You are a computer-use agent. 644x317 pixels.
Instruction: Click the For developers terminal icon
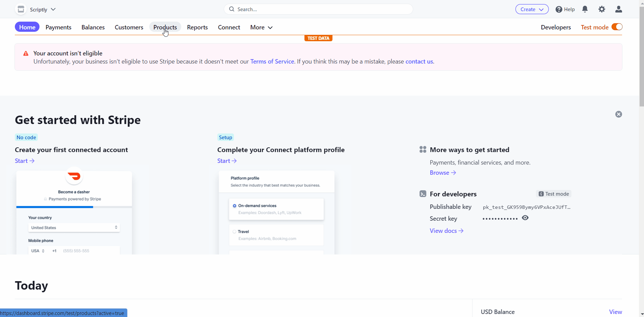pyautogui.click(x=423, y=194)
